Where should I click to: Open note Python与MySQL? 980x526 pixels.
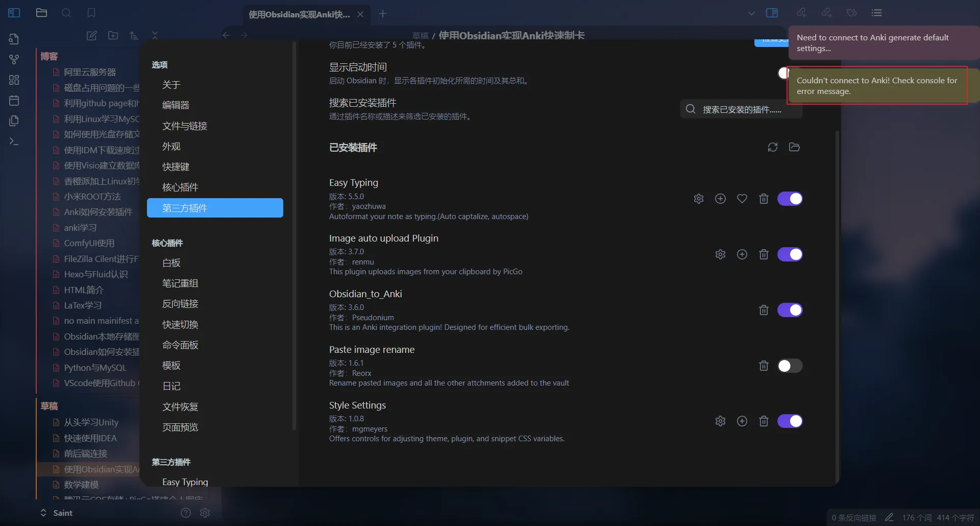(95, 368)
